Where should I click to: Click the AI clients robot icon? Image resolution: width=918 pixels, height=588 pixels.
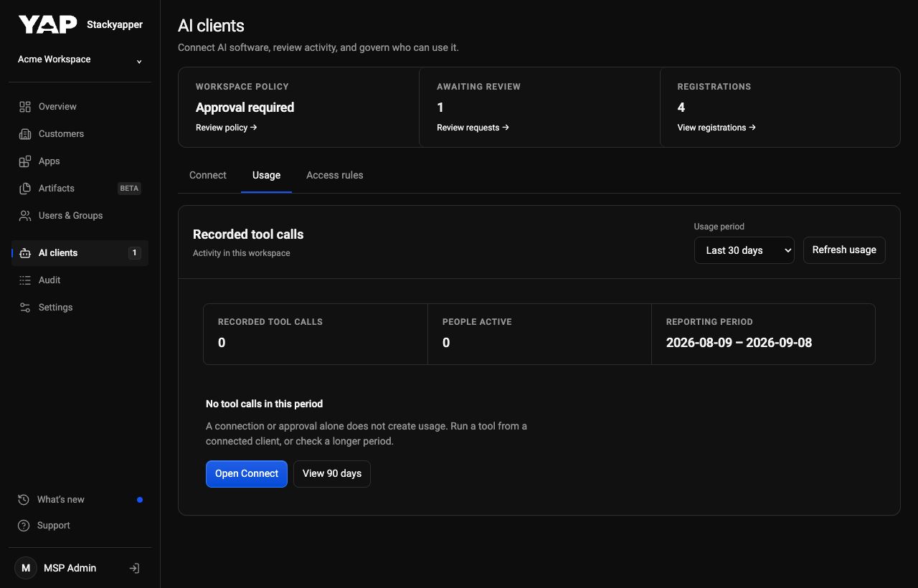click(25, 253)
